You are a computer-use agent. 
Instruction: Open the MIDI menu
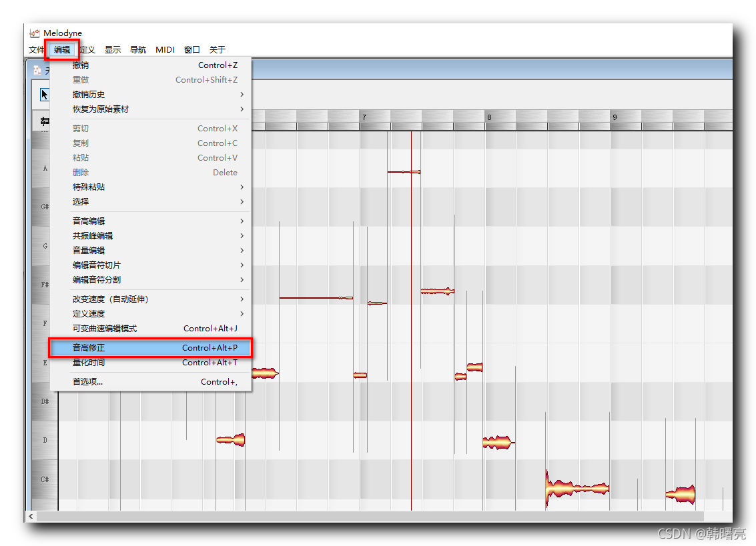[x=165, y=49]
